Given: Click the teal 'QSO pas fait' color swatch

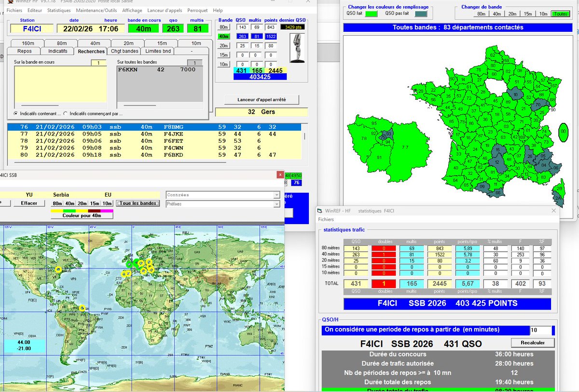Looking at the screenshot, I should pyautogui.click(x=421, y=14).
